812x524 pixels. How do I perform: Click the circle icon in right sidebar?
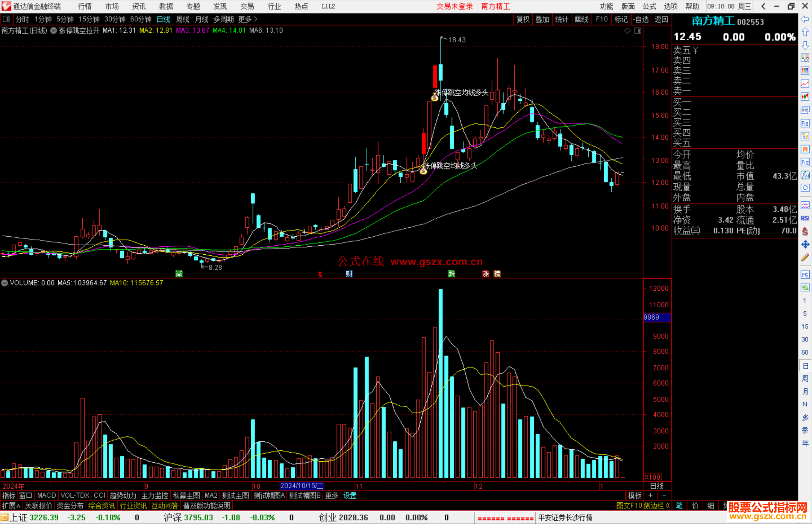(x=805, y=188)
